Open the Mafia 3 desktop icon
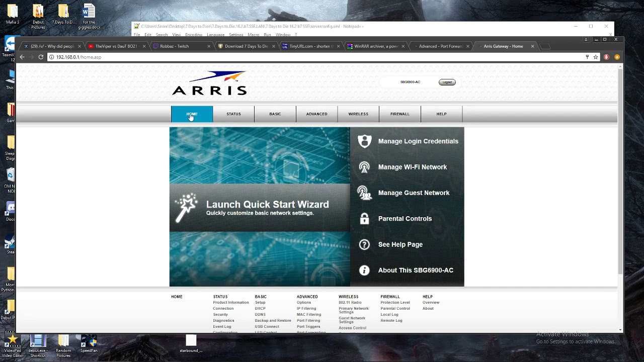 13,14
